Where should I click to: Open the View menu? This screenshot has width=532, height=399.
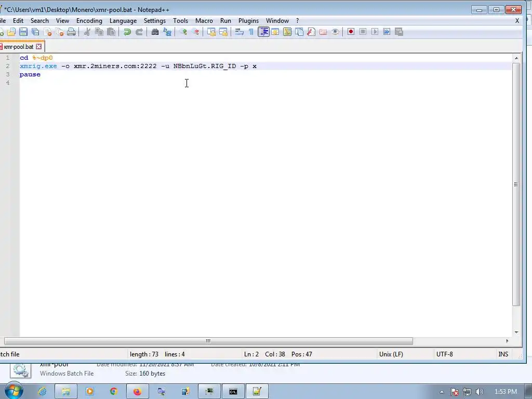pos(62,21)
